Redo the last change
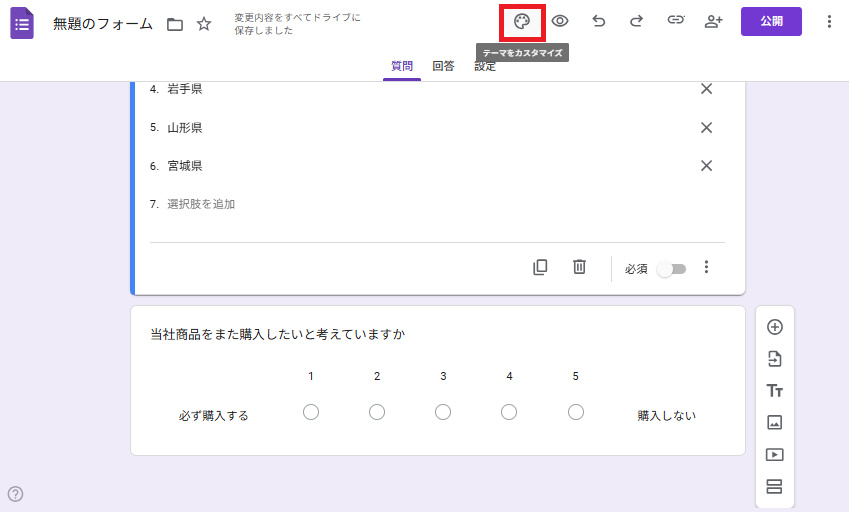 click(x=636, y=21)
